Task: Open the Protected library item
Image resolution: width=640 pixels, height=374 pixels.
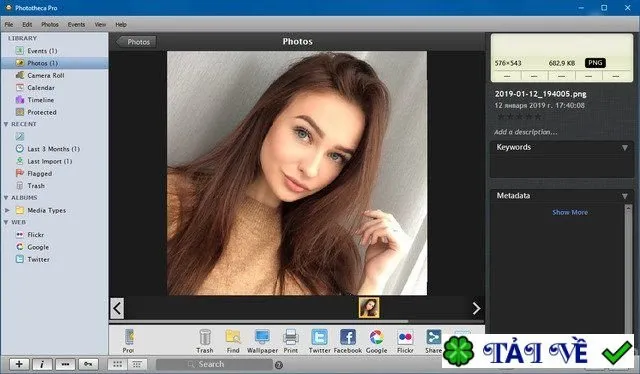Action: [36, 112]
